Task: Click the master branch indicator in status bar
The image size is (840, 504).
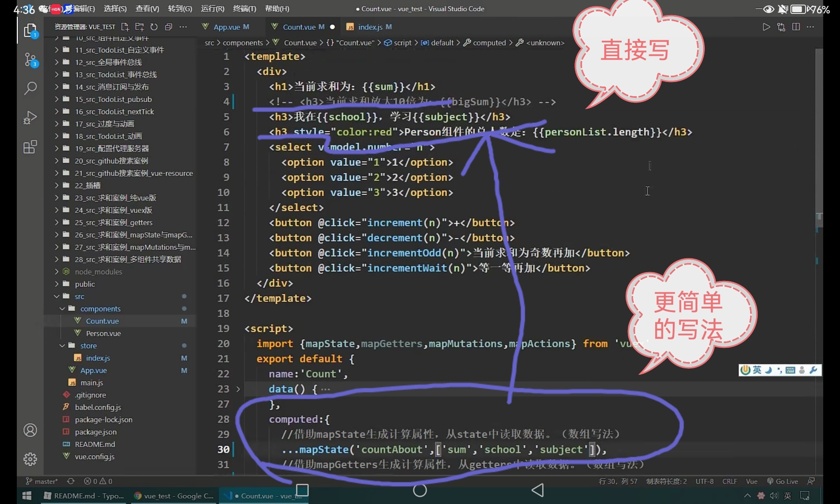Action: tap(42, 481)
